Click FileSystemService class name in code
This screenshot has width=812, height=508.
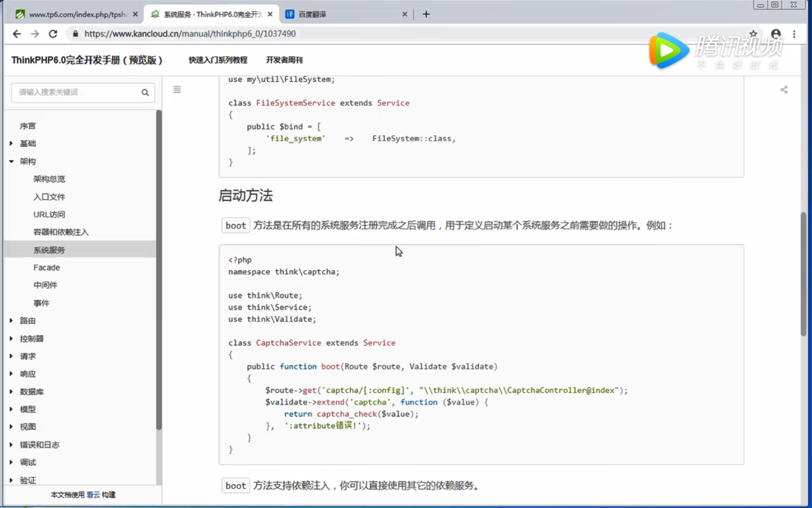(295, 103)
